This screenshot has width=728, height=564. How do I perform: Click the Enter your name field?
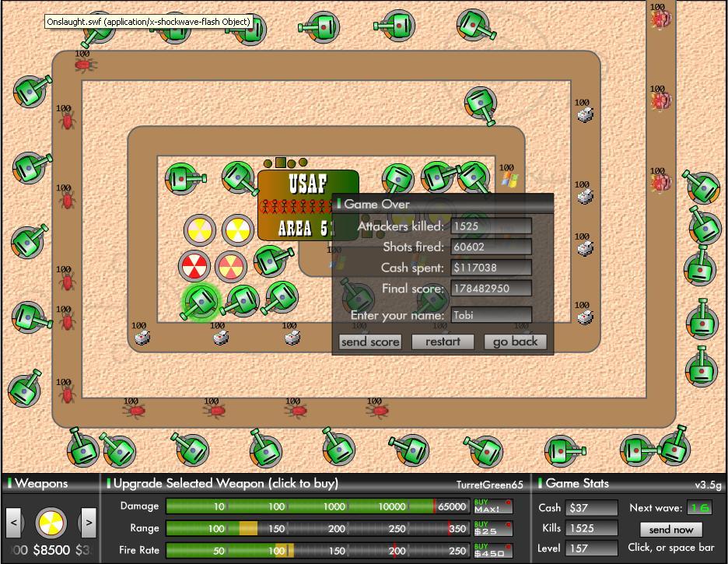pyautogui.click(x=491, y=315)
